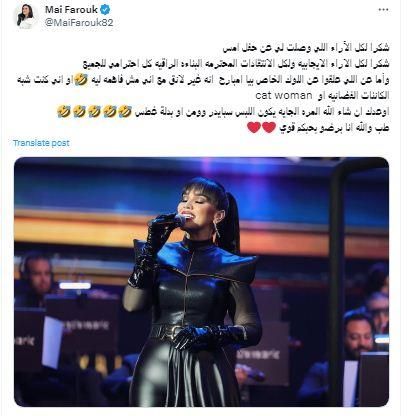Click the first line of Arabic text
Image resolution: width=417 pixels, height=416 pixels.
coord(306,48)
